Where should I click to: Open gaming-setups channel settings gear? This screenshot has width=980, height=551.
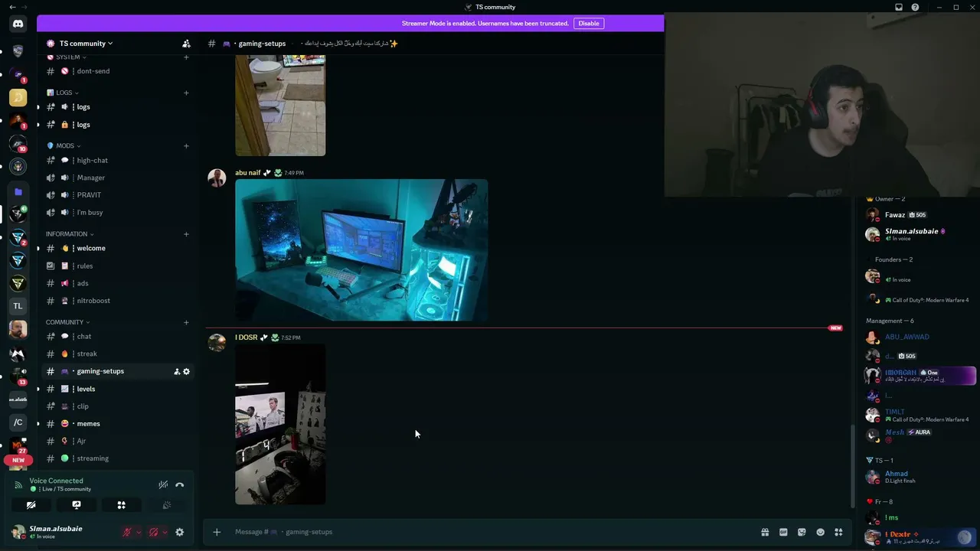[x=186, y=371]
